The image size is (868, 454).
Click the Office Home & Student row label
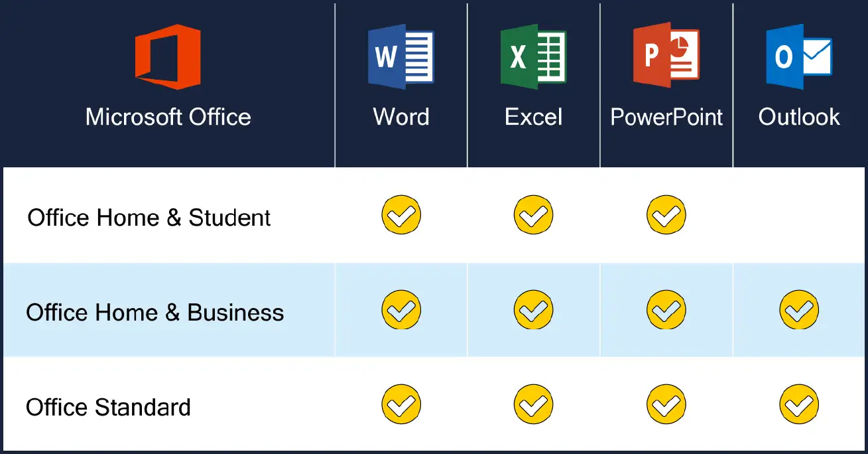click(149, 218)
